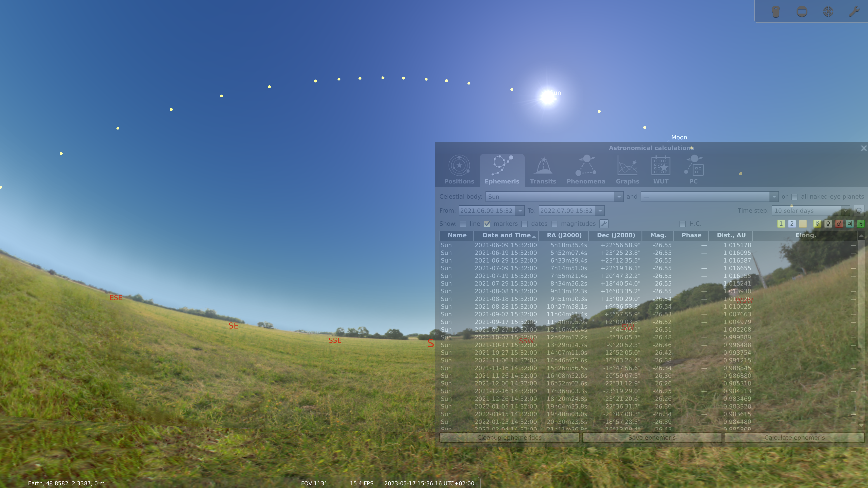This screenshot has height=488, width=868.
Task: Check all naked-eye planets option
Action: coord(794,197)
